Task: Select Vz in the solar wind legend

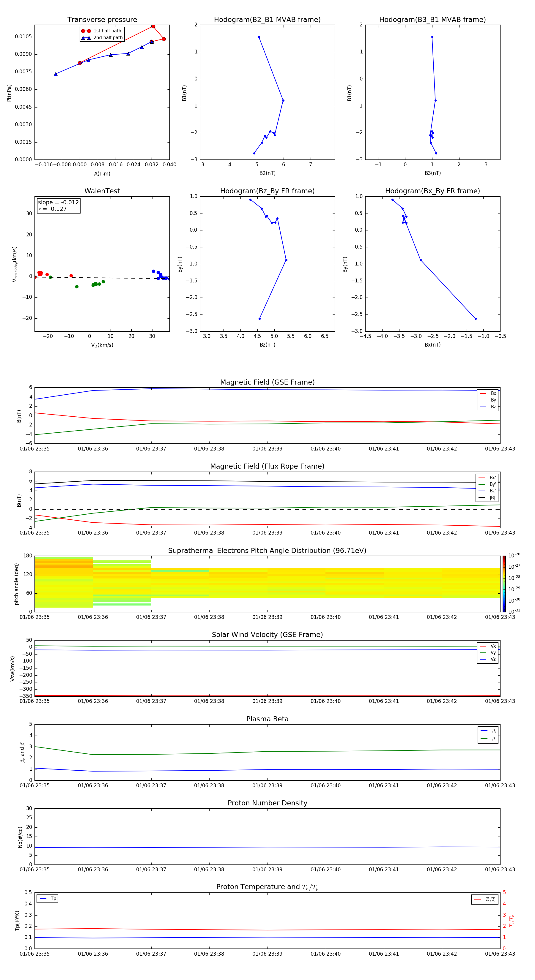Action: coord(488,659)
